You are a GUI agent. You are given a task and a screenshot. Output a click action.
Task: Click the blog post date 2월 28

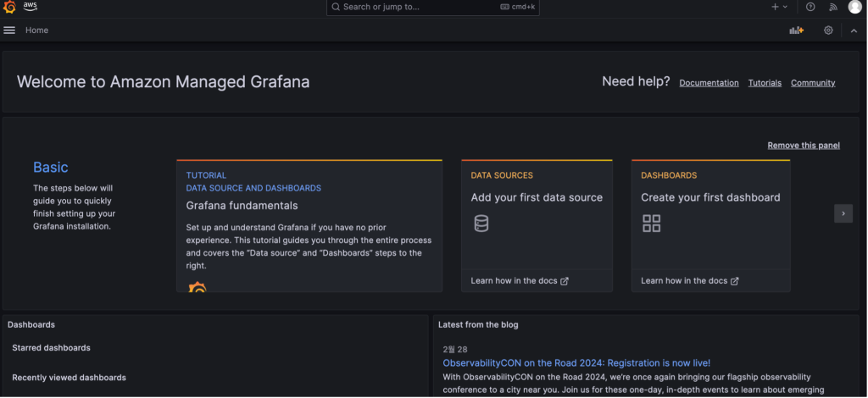tap(455, 350)
